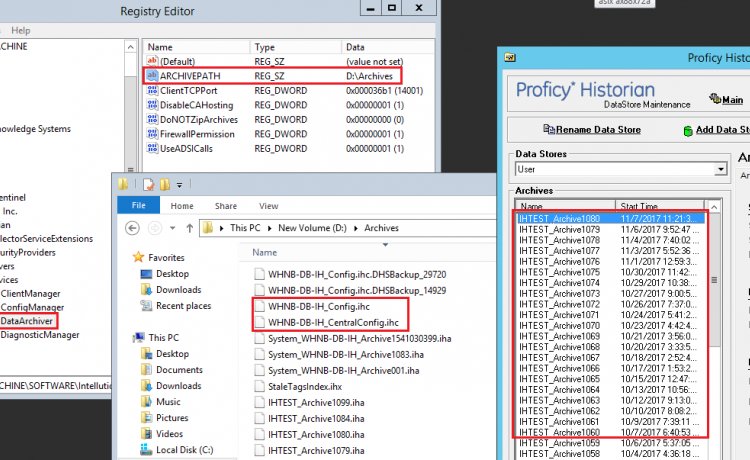Expand breadcrumb arrow after This PC
This screenshot has height=460, width=750.
269,228
